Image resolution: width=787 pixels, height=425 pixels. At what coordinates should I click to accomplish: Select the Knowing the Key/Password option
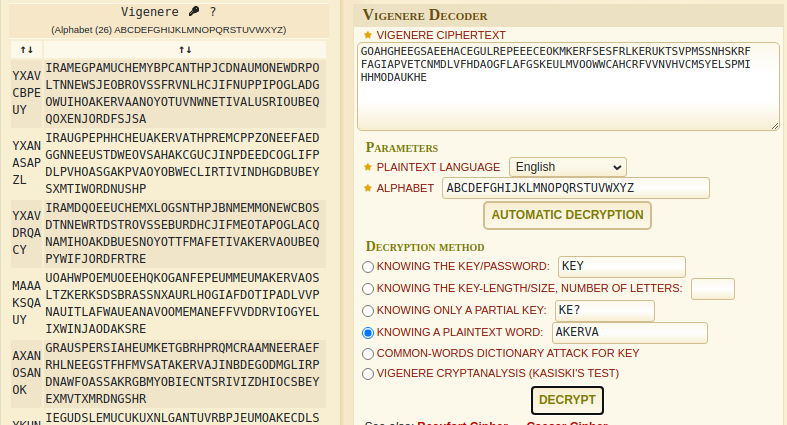coord(368,267)
